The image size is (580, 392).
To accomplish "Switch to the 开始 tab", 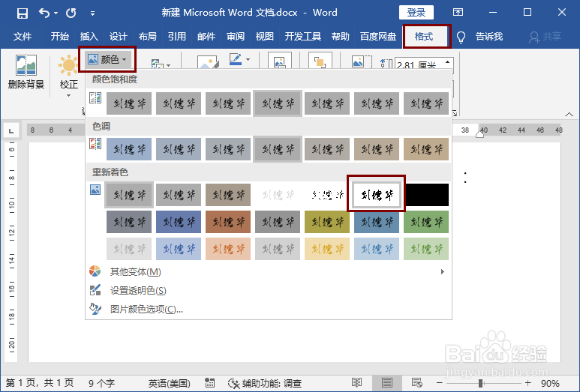I will pyautogui.click(x=59, y=37).
